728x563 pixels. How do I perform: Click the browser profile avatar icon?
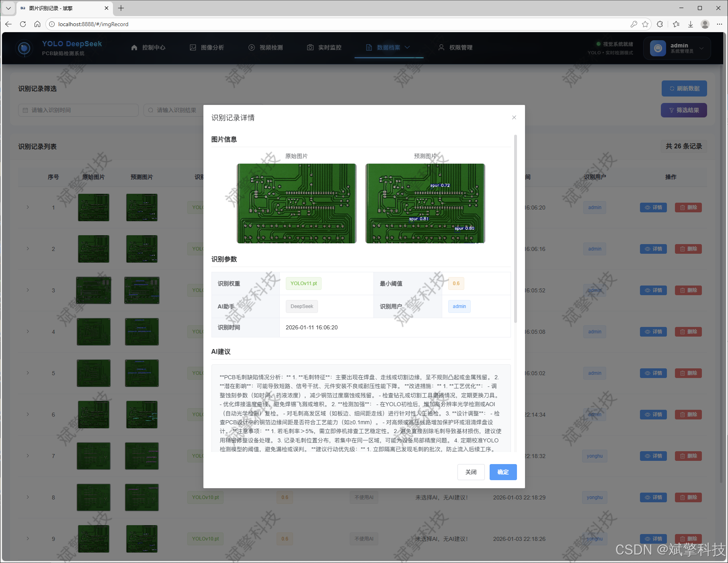(705, 24)
